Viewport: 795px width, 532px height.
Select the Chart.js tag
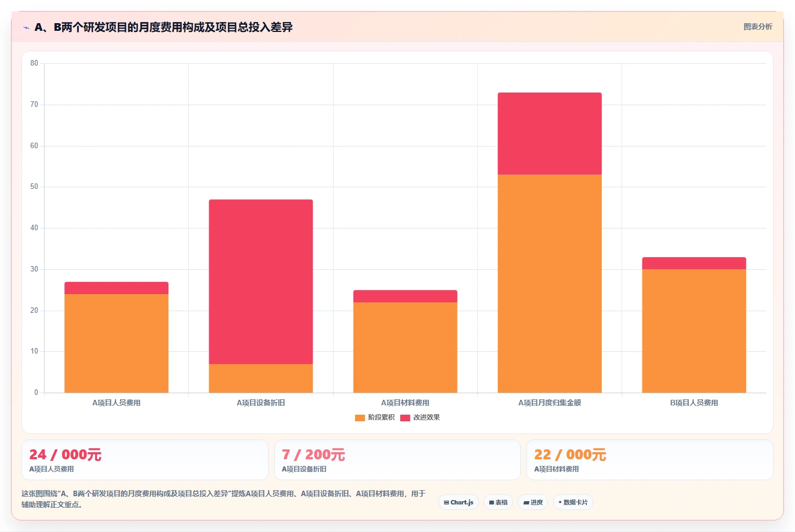pyautogui.click(x=459, y=502)
